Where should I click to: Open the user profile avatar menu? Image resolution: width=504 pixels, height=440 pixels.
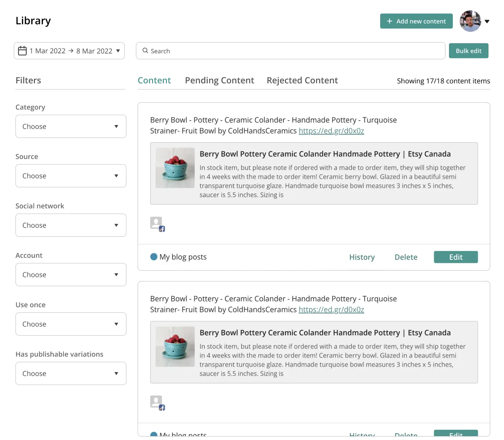469,21
